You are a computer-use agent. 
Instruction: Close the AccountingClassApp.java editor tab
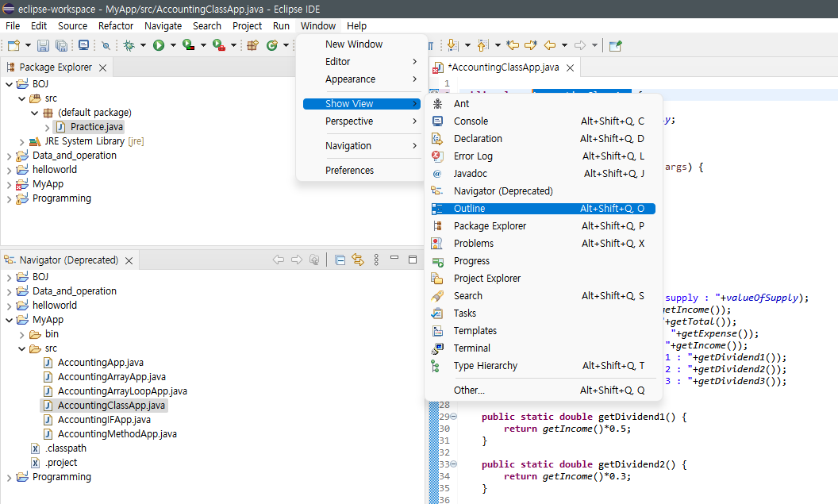[x=571, y=68]
